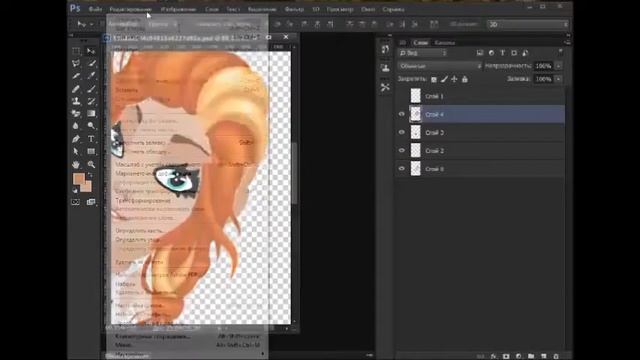Select the Blur tool
Image resolution: width=640 pixels, height=360 pixels.
76,126
